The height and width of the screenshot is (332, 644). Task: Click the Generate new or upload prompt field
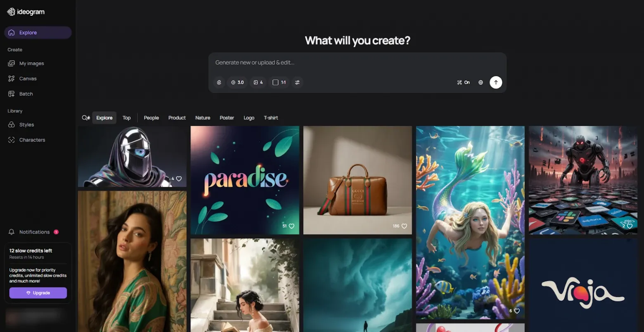click(x=358, y=62)
